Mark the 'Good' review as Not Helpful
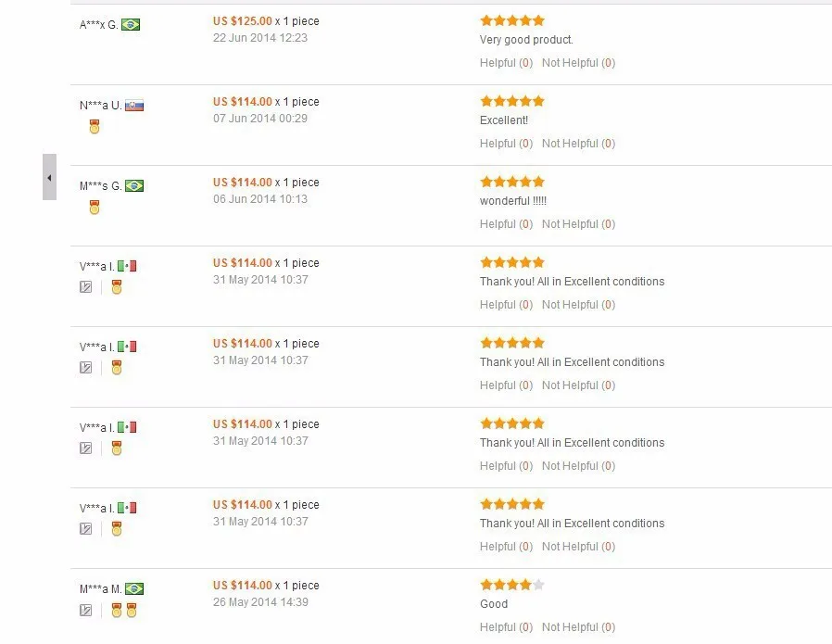 tap(578, 627)
